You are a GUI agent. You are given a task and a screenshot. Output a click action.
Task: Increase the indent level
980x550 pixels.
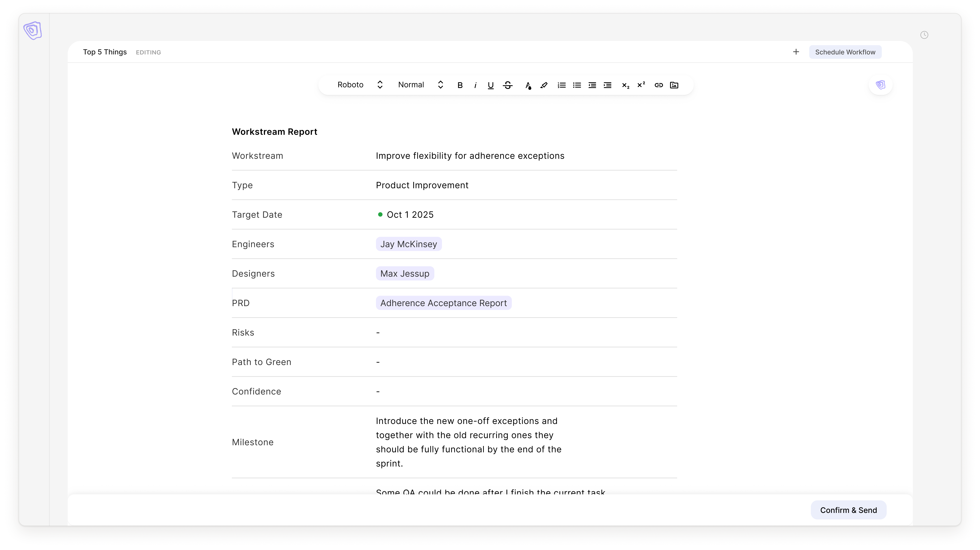607,85
